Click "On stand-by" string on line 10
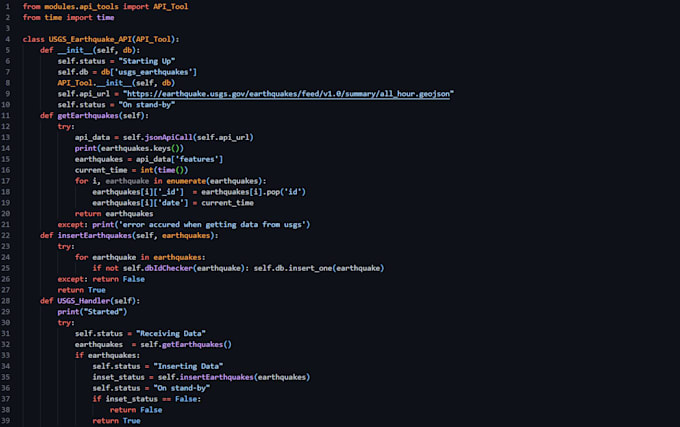This screenshot has width=680, height=427. coord(147,104)
